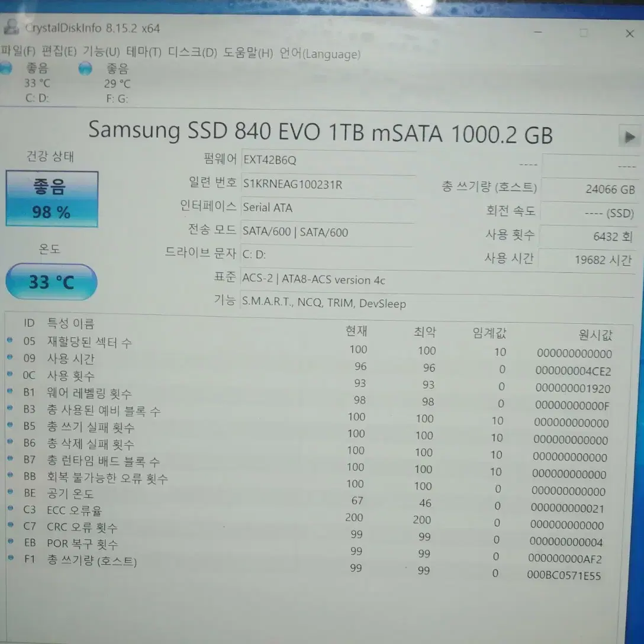Image resolution: width=644 pixels, height=644 pixels.
Task: Select row BB 회복 불가능한 오류 횟수
Action: (307, 482)
